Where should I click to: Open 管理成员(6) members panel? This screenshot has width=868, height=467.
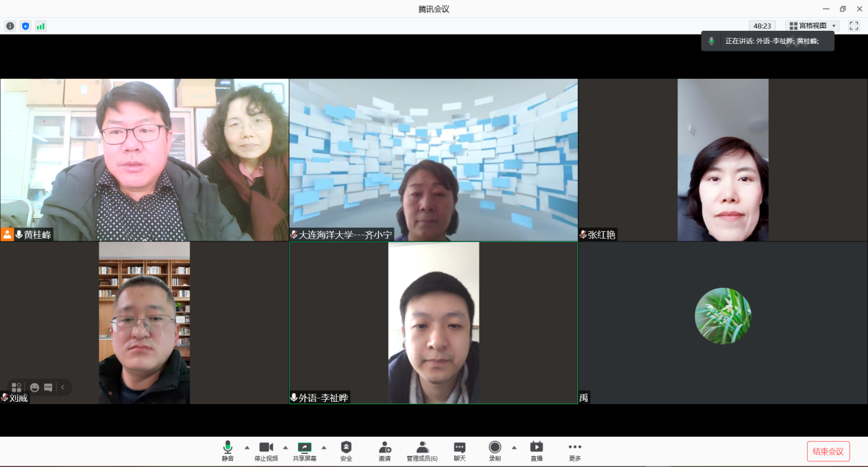[422, 451]
